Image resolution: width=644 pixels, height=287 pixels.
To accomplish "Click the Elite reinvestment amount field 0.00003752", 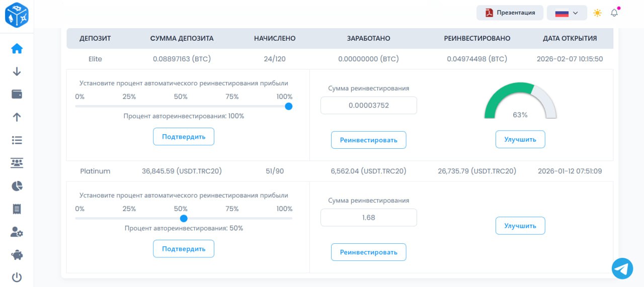I will tap(369, 106).
